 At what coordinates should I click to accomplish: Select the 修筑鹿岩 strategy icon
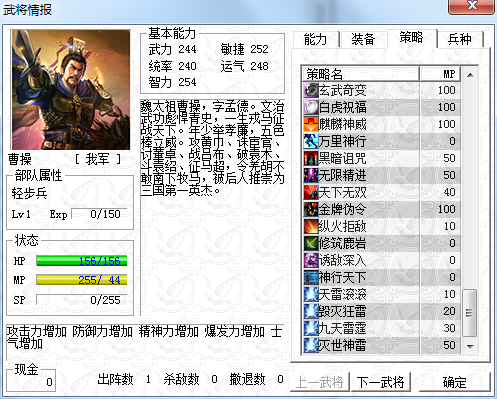click(311, 243)
